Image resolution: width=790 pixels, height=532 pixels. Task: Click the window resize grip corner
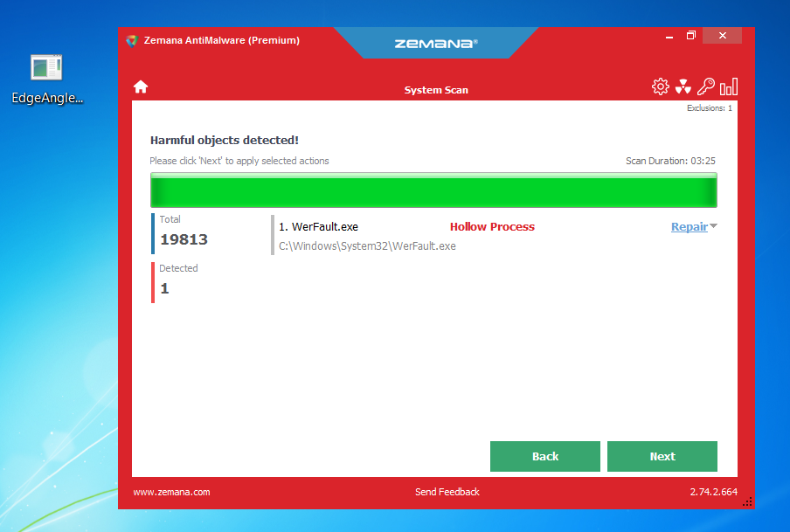[748, 501]
